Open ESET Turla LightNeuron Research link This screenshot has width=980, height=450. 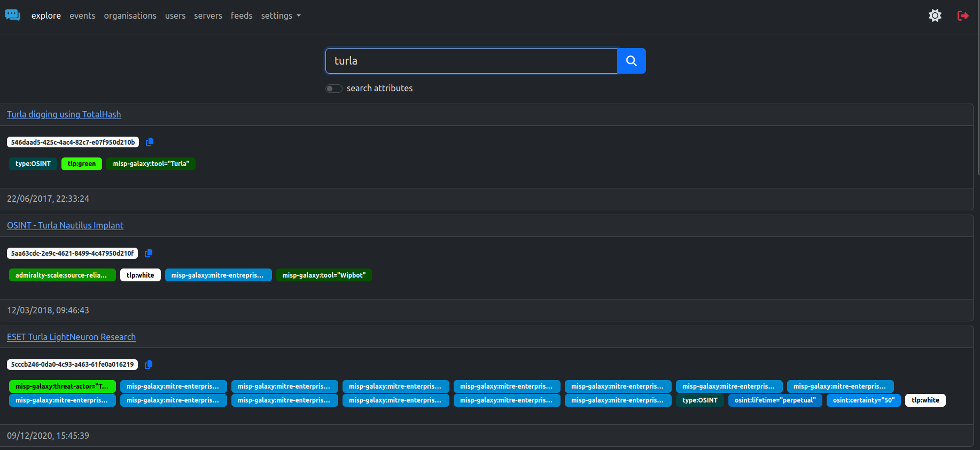(71, 337)
